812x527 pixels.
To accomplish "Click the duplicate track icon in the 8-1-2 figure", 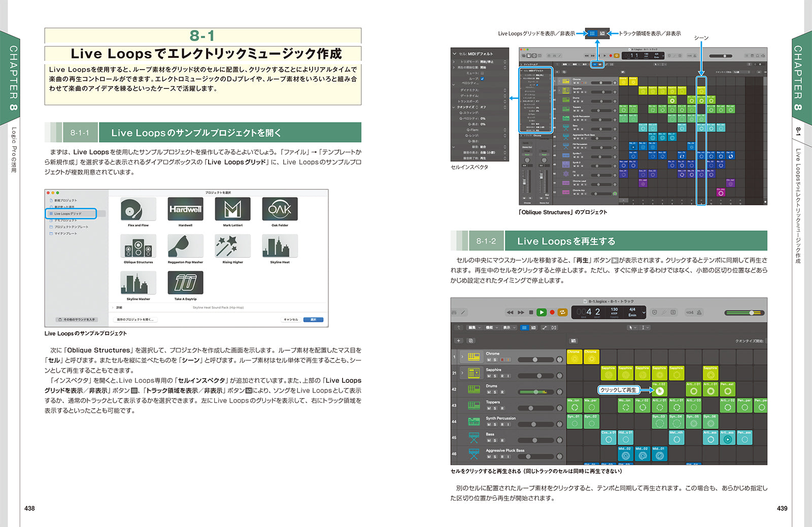I will pos(471,341).
